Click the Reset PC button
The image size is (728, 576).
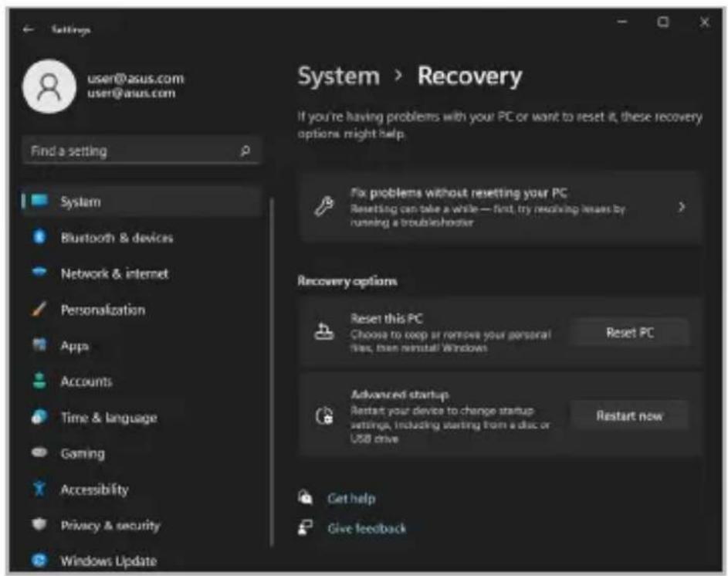coord(630,333)
